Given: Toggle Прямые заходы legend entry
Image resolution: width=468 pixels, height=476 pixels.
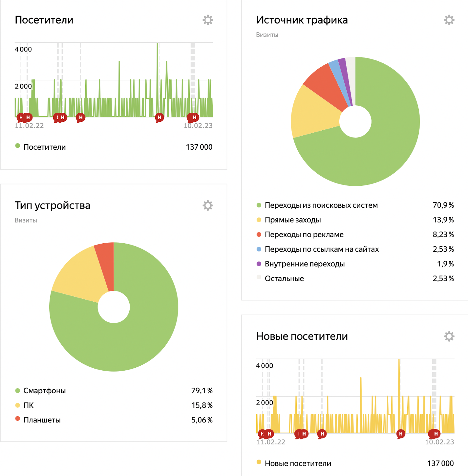Looking at the screenshot, I should click(x=293, y=220).
